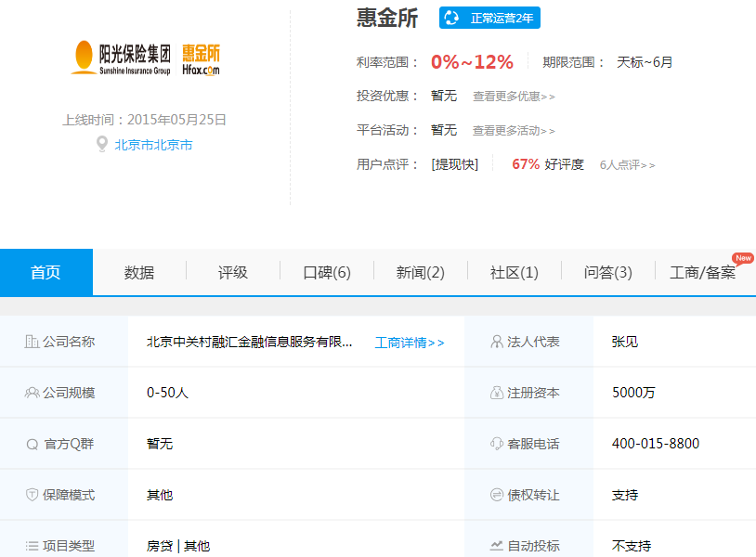Click the circular arrows icon in the badge
The image size is (756, 557).
pyautogui.click(x=451, y=18)
